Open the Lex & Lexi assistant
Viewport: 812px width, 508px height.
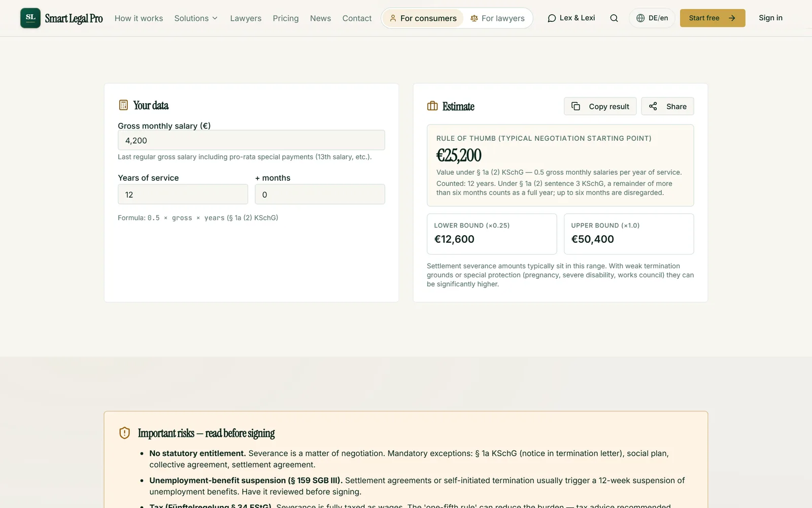coord(571,18)
